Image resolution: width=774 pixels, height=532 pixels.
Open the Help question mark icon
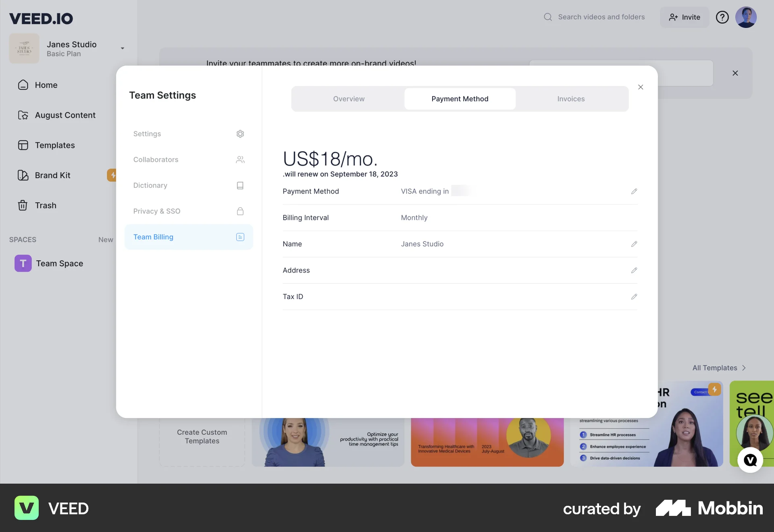click(722, 17)
